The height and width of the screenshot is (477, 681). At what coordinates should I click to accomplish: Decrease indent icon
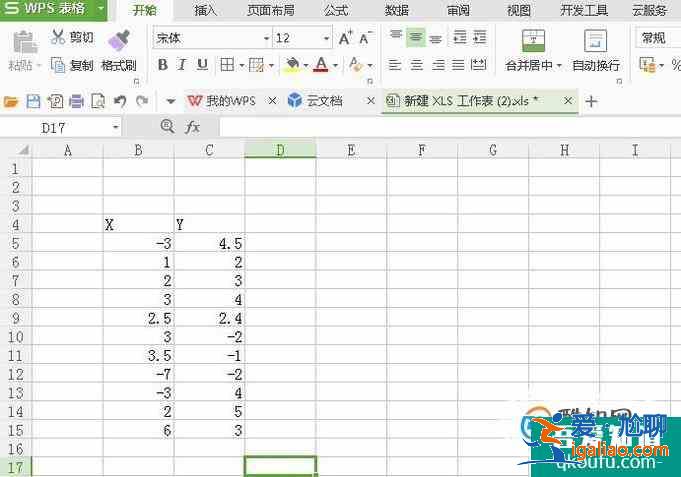[x=460, y=38]
